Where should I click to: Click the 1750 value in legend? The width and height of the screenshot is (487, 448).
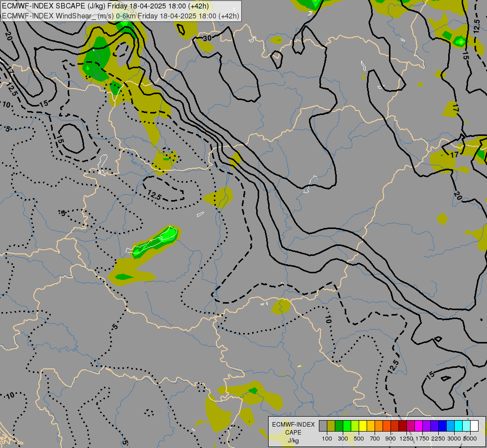422,439
